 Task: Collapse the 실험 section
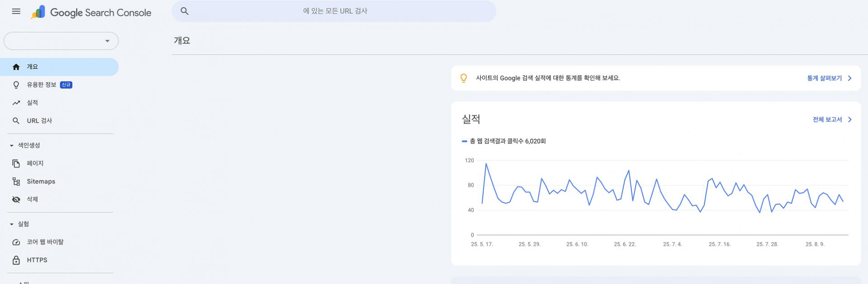[x=11, y=223]
